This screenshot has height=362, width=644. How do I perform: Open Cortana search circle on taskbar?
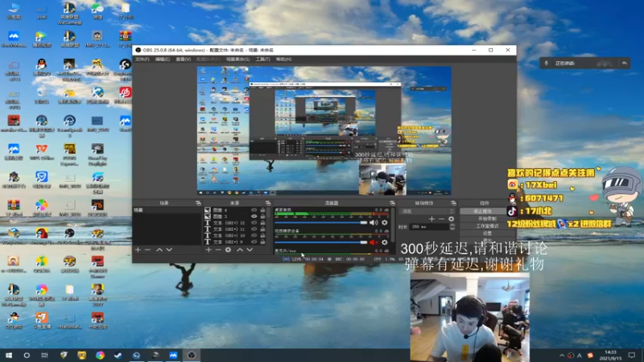tap(27, 355)
